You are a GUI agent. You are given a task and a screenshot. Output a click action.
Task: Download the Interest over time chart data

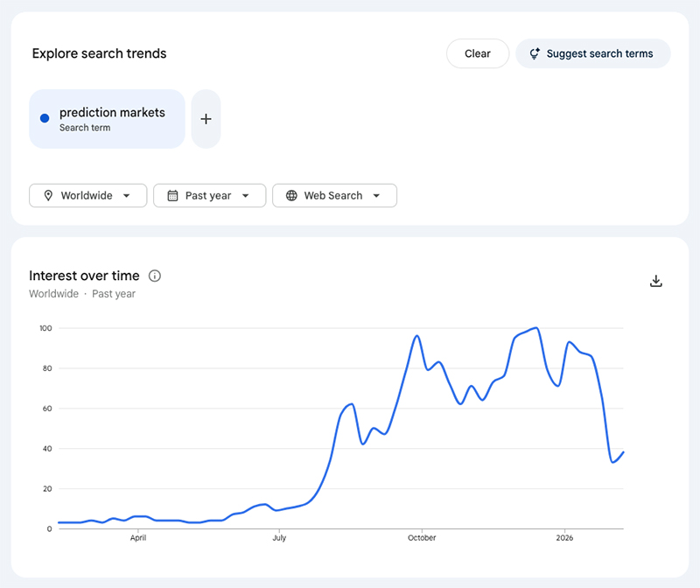coord(655,281)
